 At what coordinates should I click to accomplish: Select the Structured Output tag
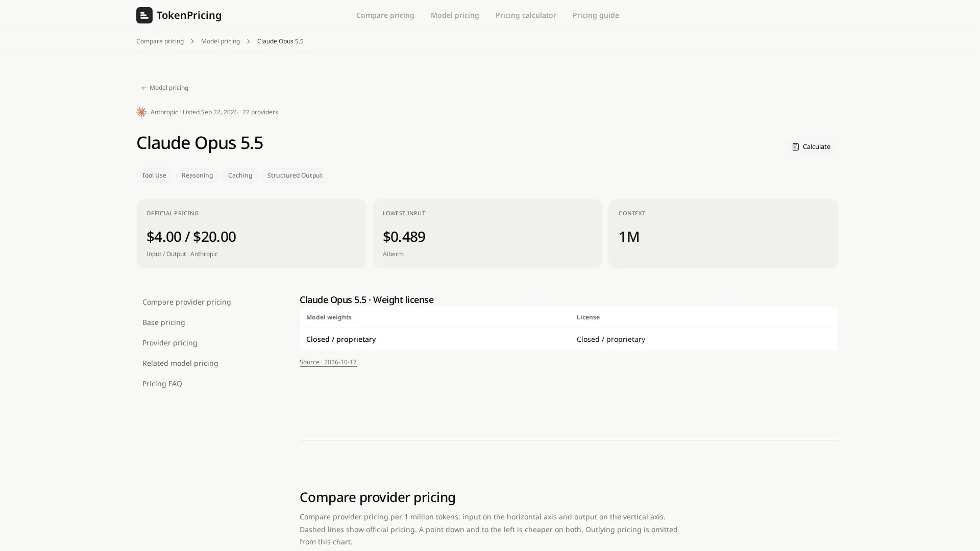click(x=295, y=176)
